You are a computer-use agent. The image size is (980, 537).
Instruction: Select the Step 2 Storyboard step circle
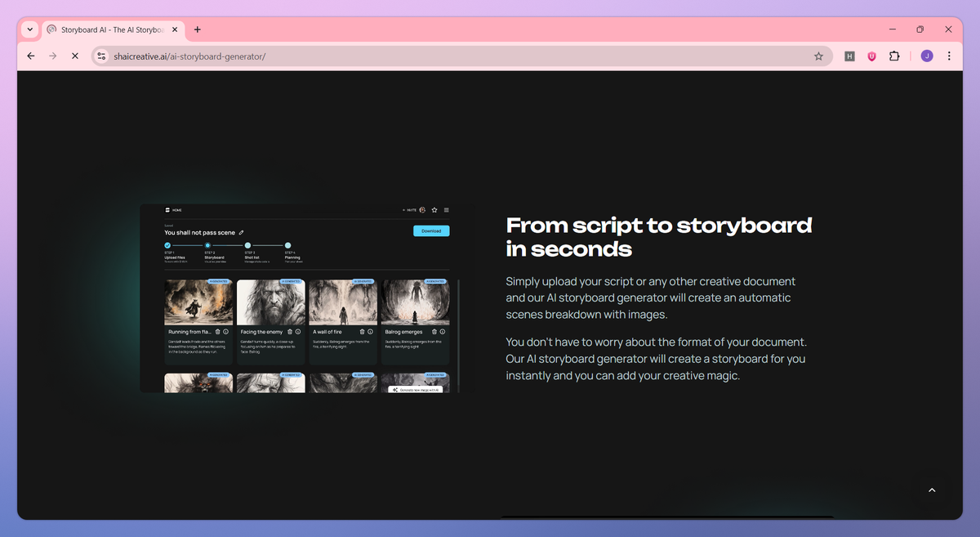[x=207, y=245]
